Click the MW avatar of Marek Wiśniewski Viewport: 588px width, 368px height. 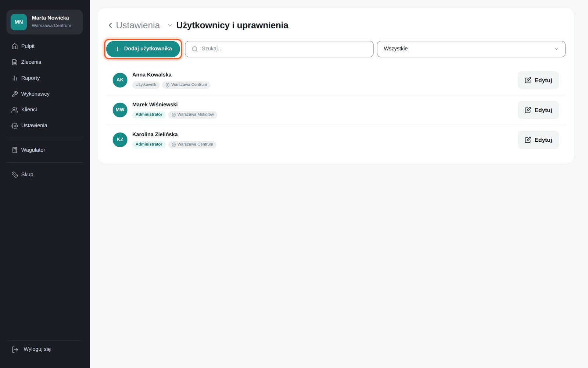[x=120, y=110]
